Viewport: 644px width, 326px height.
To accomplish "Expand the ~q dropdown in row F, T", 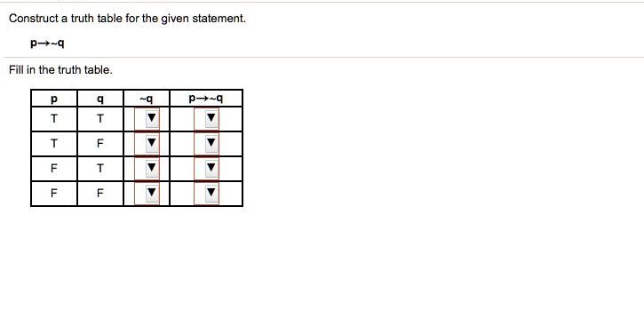I will (x=147, y=168).
